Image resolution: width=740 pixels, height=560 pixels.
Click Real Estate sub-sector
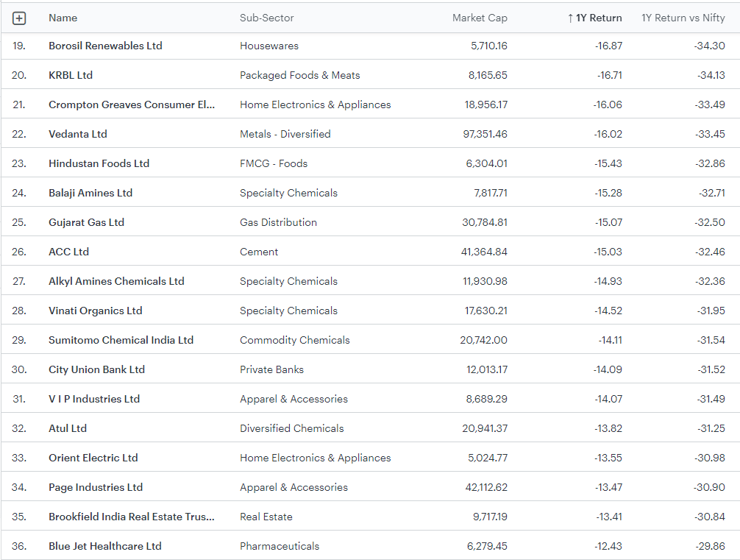point(266,517)
